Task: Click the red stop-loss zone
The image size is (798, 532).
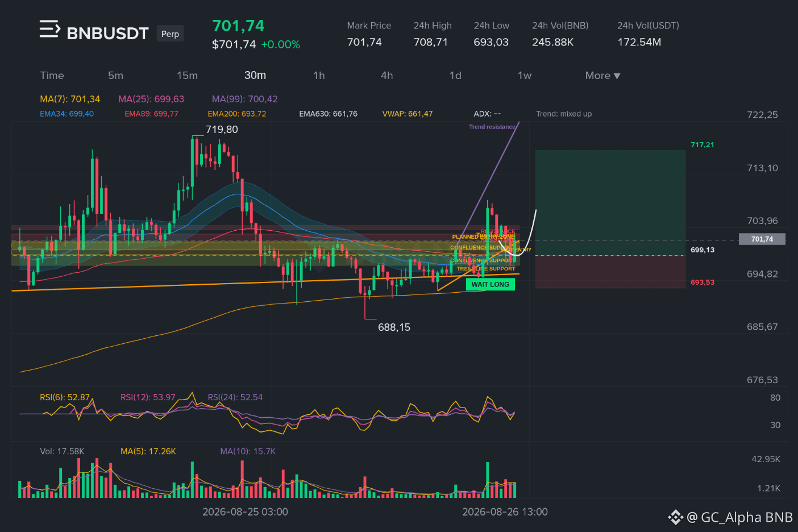Action: 610,272
